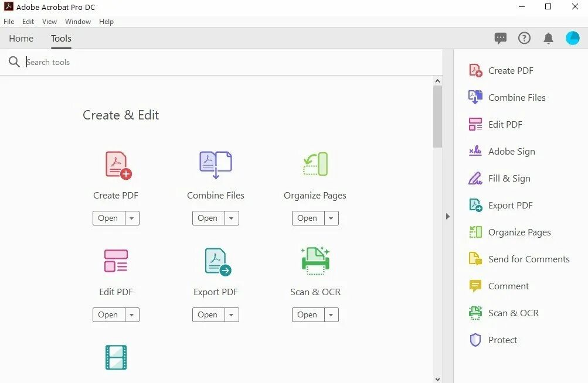
Task: Expand the Scan & OCR Open dropdown arrow
Action: (331, 315)
